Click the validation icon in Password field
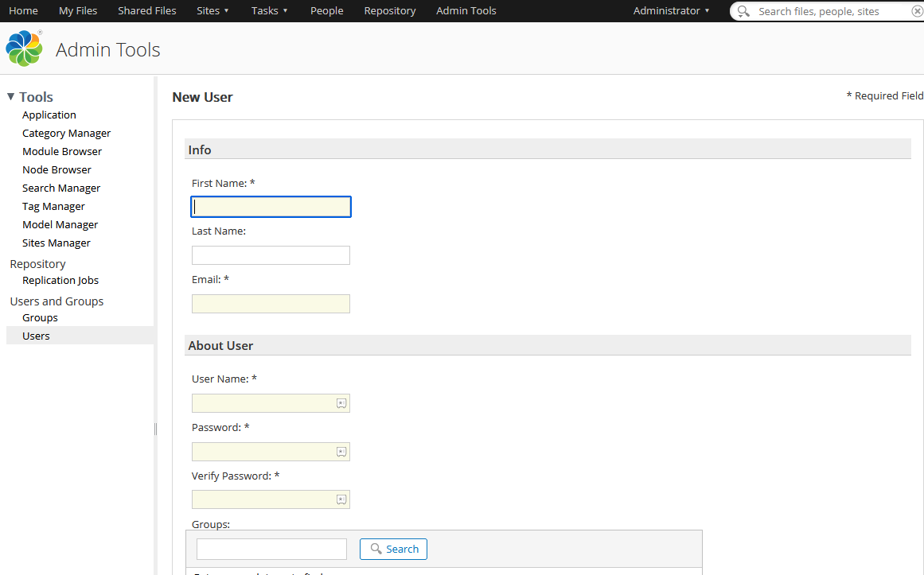The width and height of the screenshot is (924, 575). point(341,451)
